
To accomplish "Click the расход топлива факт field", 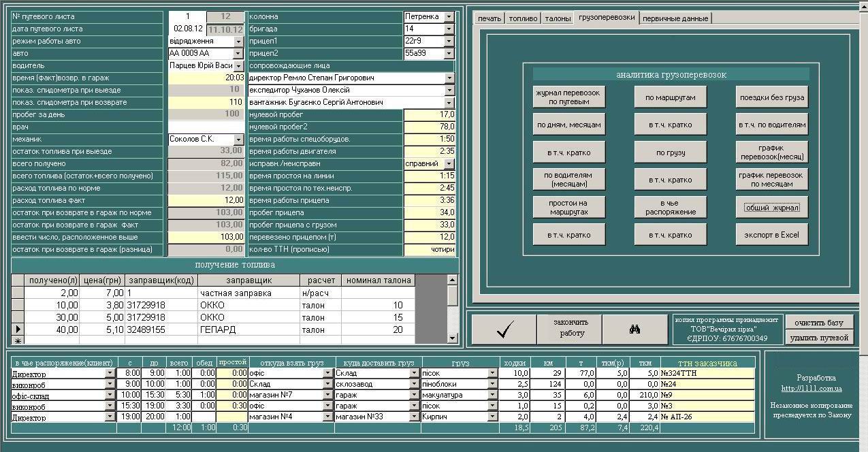I will [x=206, y=200].
